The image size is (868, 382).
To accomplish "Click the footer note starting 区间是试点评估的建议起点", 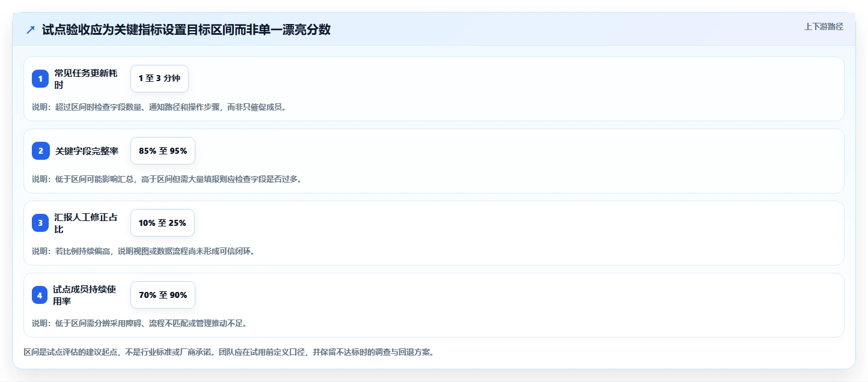I will point(229,353).
